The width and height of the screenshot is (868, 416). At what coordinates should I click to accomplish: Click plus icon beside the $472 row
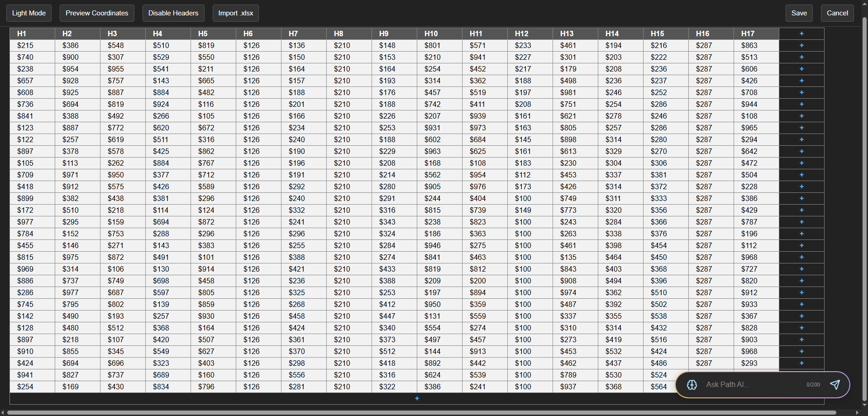point(801,163)
